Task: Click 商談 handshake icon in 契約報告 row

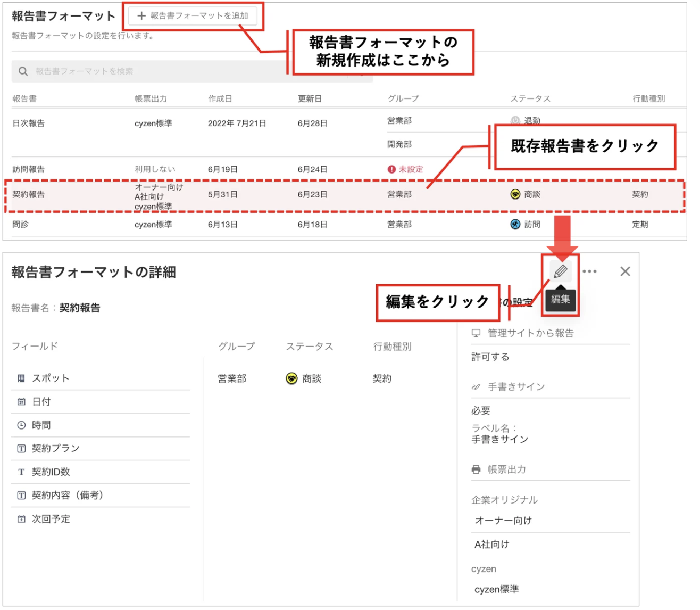Action: point(515,194)
